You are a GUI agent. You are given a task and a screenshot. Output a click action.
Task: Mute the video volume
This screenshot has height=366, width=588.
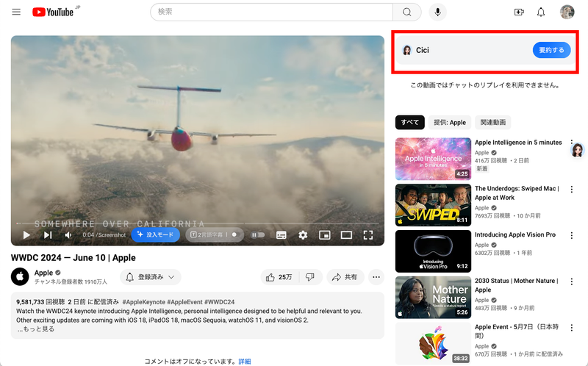[x=68, y=235]
